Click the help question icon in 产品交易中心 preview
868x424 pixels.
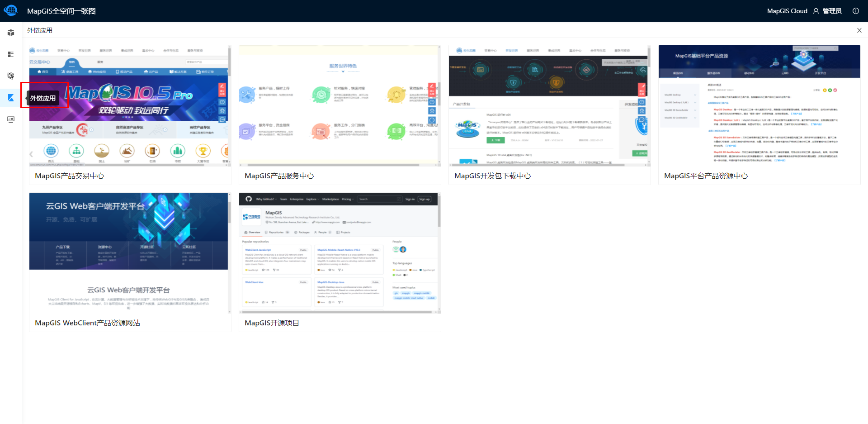[222, 102]
